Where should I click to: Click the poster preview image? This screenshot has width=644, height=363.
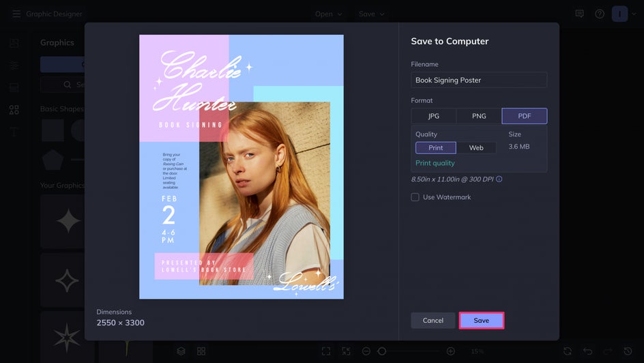[241, 166]
